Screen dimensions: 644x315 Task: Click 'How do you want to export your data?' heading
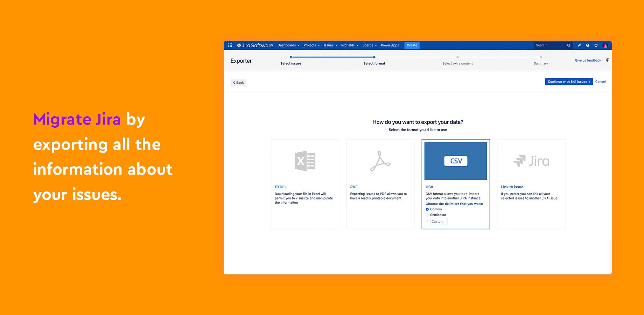pyautogui.click(x=418, y=122)
